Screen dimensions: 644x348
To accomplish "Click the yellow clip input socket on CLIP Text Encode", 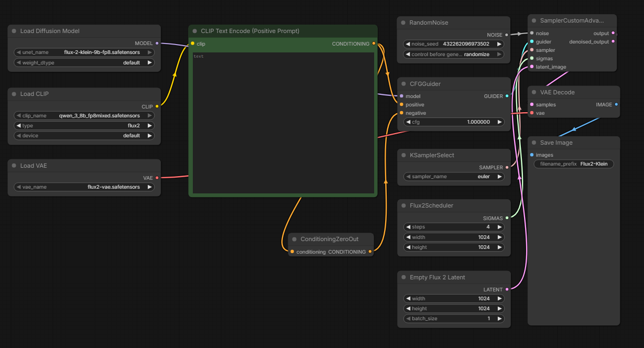I will tap(193, 43).
